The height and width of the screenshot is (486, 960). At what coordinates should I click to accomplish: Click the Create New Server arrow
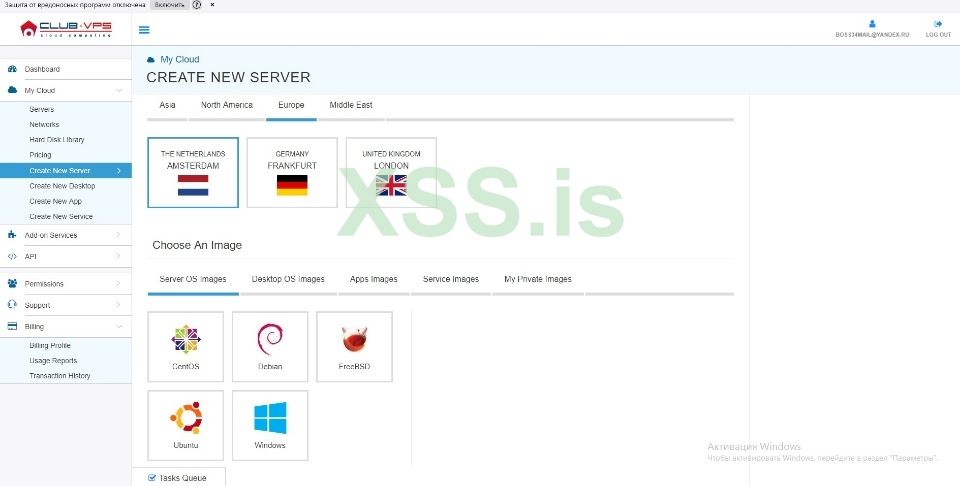tap(119, 171)
